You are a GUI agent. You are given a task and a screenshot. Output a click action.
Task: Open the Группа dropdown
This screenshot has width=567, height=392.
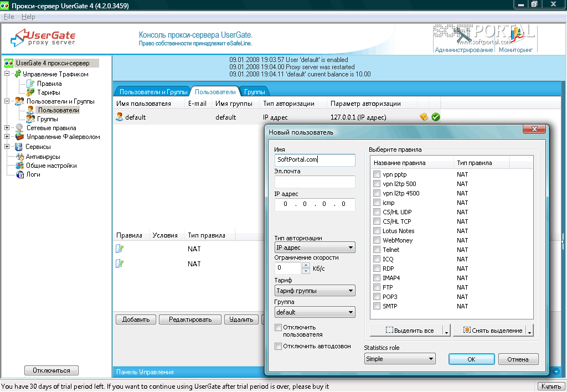pos(315,312)
